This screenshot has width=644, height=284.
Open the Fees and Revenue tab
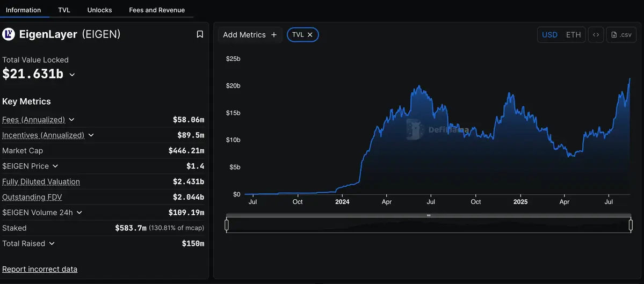pyautogui.click(x=157, y=10)
